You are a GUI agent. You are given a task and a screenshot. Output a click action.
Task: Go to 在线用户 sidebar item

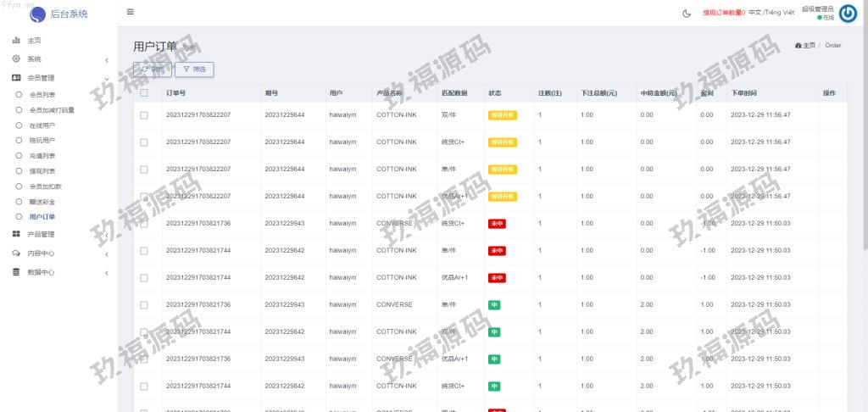(42, 125)
